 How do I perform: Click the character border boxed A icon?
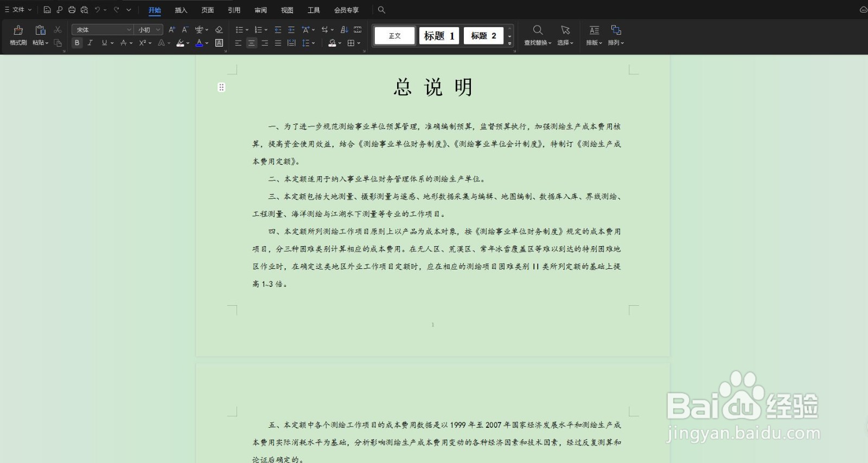click(219, 43)
